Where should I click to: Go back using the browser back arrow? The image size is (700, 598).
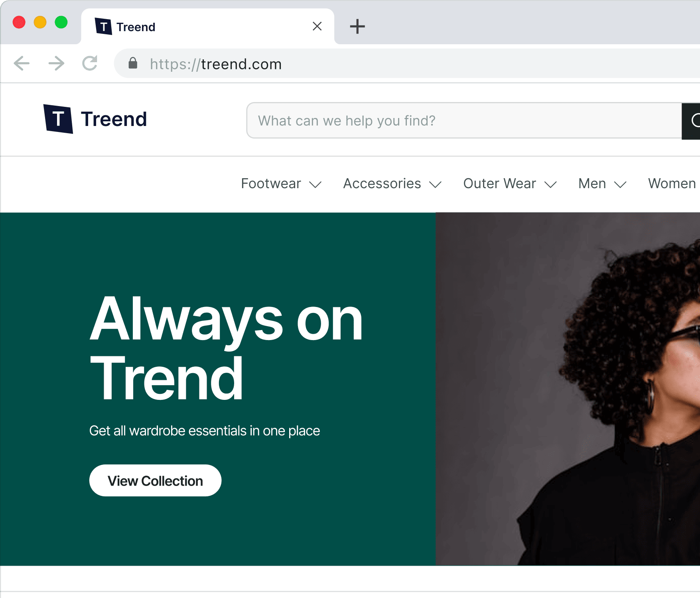[x=22, y=63]
